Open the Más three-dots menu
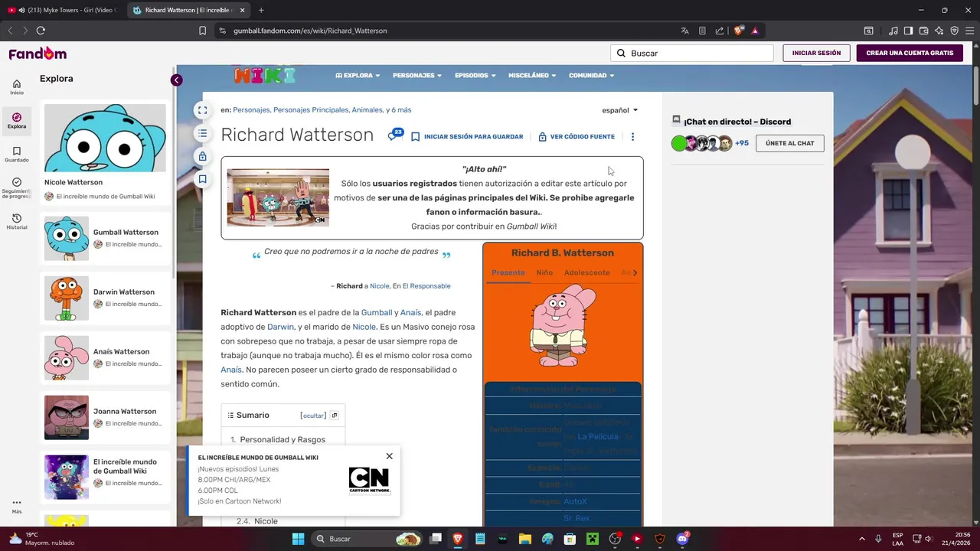The image size is (980, 551). coord(17,507)
